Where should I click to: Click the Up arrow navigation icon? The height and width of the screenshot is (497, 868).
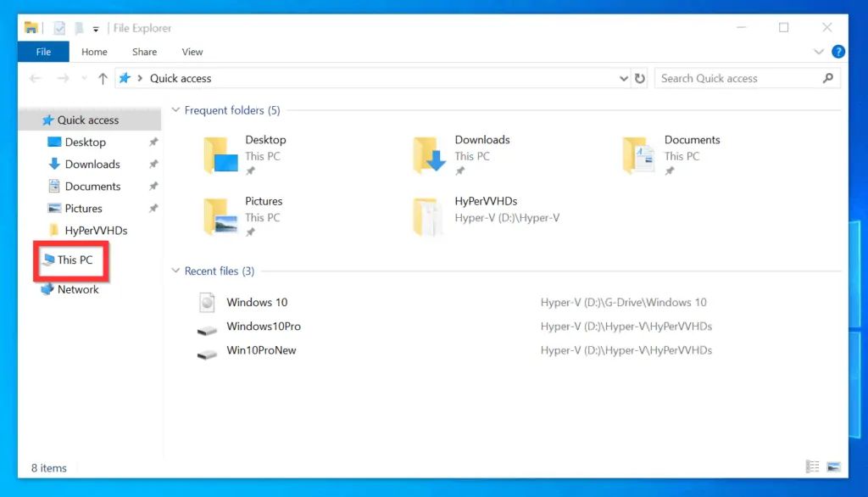click(103, 78)
